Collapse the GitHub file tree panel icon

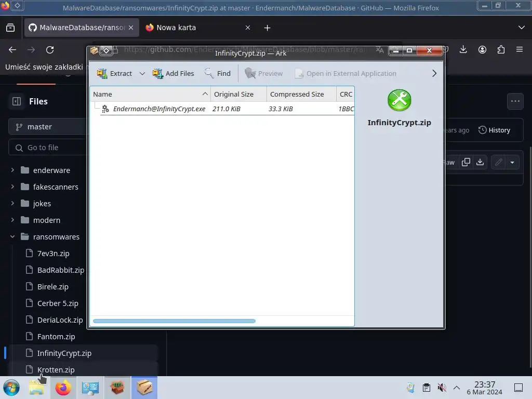17,101
